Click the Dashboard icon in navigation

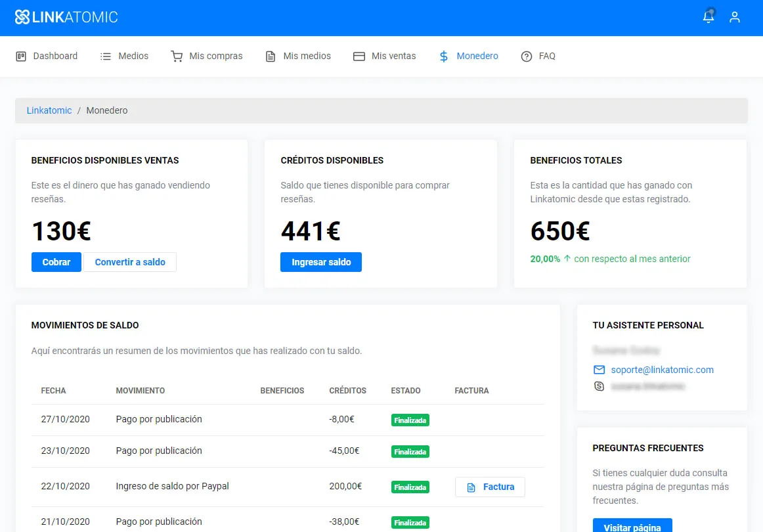click(21, 56)
